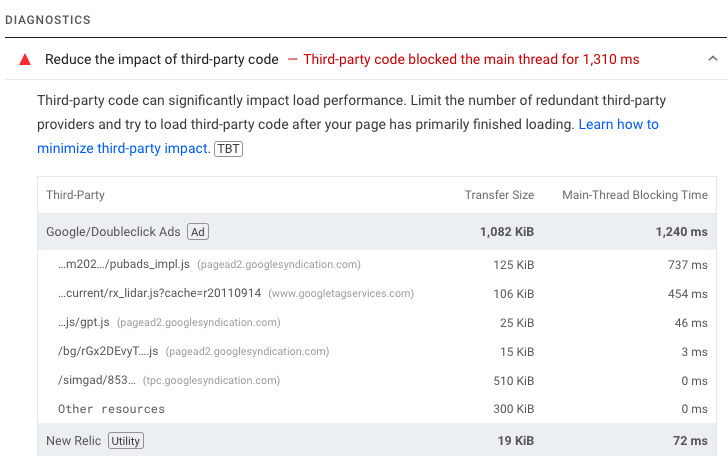Click the Ad badge next to Google/Doubleclick
Screen dimensions: 728x456
[198, 232]
